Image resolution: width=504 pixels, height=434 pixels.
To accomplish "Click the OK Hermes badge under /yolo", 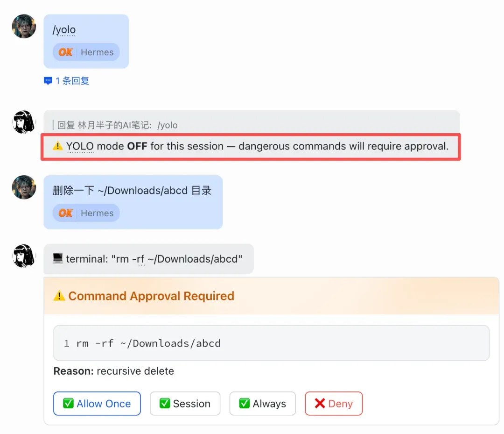I will click(x=86, y=52).
